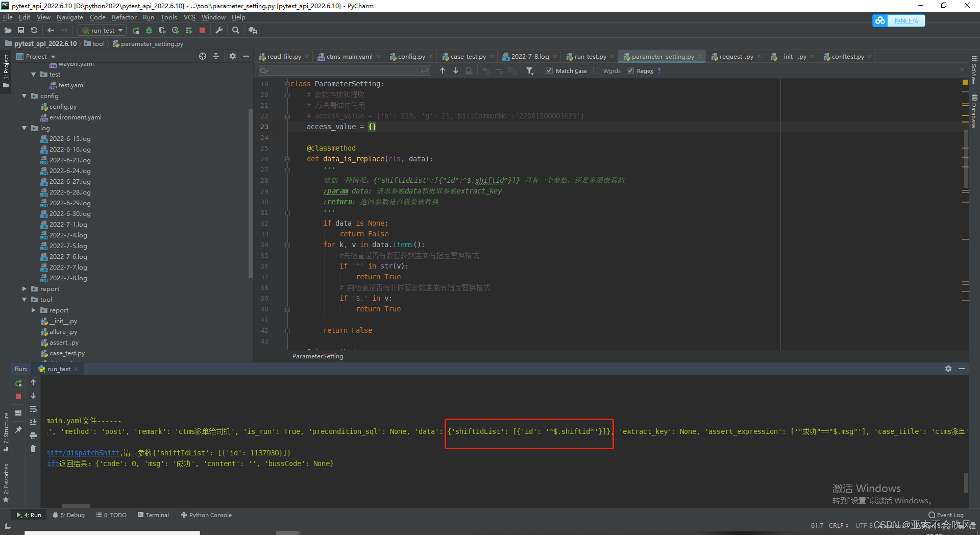Switch to the ctms_main.yaml tab
The height and width of the screenshot is (535, 980).
[349, 57]
